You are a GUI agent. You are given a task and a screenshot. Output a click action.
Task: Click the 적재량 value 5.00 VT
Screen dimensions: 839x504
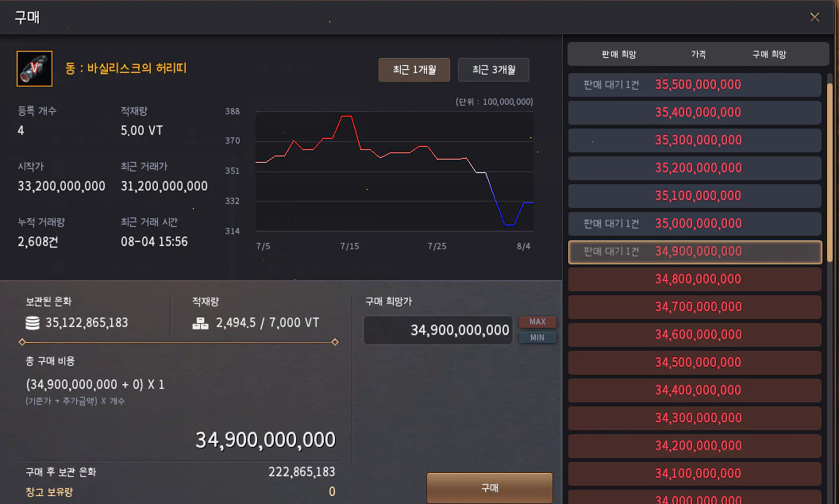(x=142, y=130)
